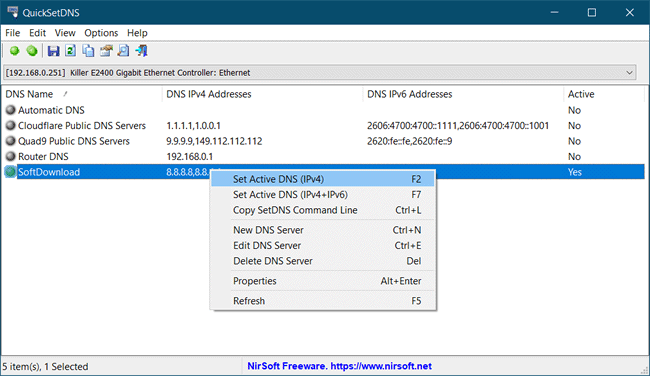Click the Copy selected items toolbar icon
This screenshot has height=376, width=650.
coord(88,51)
